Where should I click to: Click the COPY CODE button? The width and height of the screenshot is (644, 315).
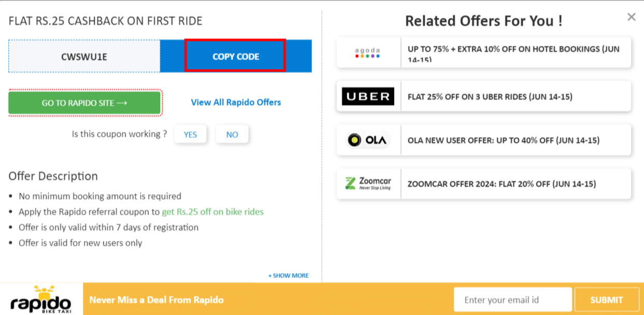click(235, 56)
